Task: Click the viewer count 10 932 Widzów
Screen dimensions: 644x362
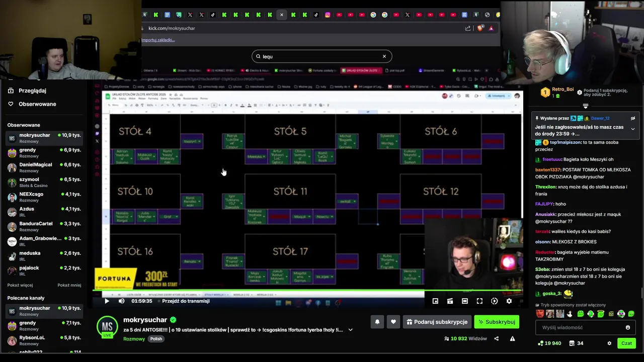Action: pos(465,338)
